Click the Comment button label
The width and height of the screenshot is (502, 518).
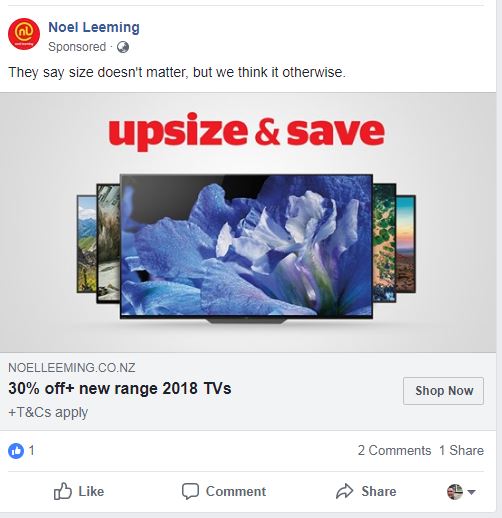[236, 491]
